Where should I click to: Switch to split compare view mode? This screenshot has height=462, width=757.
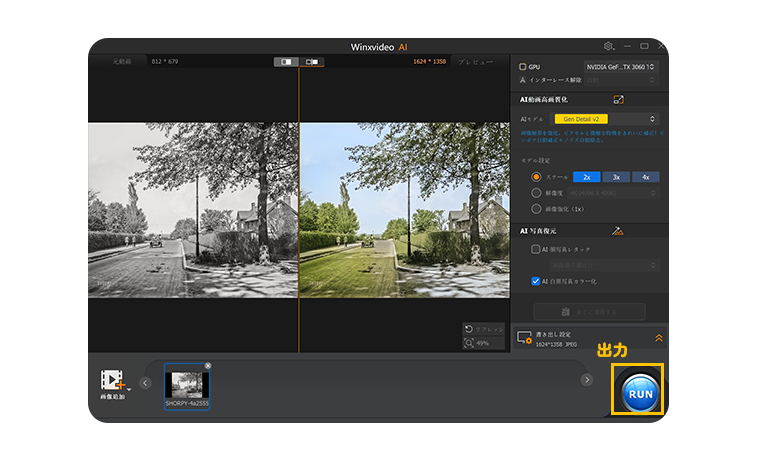313,62
